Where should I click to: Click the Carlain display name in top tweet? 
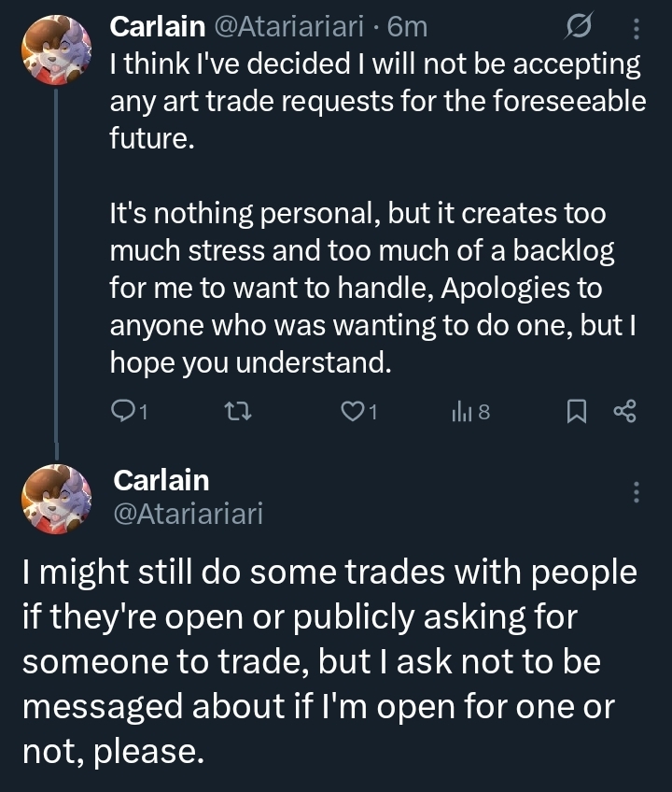pos(159,28)
